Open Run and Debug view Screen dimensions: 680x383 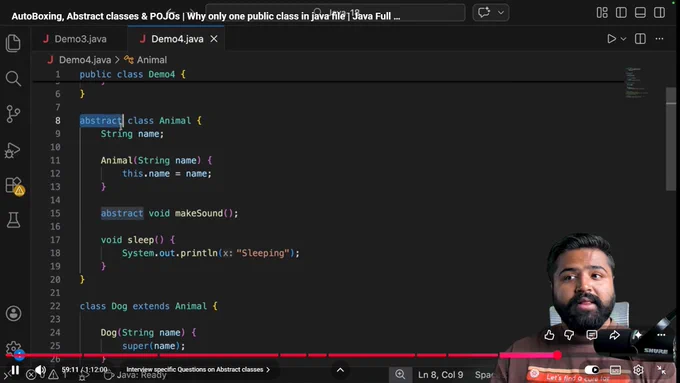tap(13, 150)
